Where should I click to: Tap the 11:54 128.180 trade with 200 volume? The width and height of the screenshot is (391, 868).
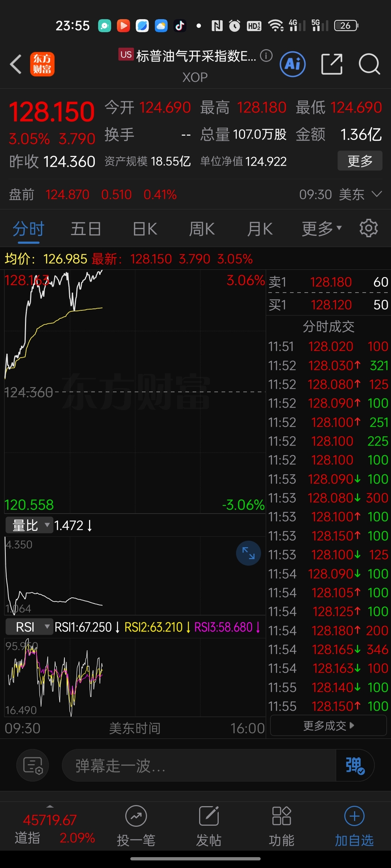(328, 631)
